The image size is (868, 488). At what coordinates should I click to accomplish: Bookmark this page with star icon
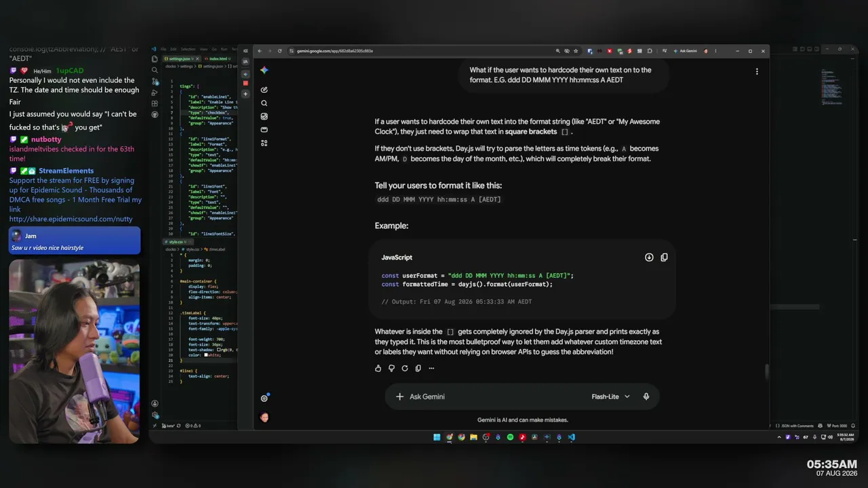click(576, 51)
